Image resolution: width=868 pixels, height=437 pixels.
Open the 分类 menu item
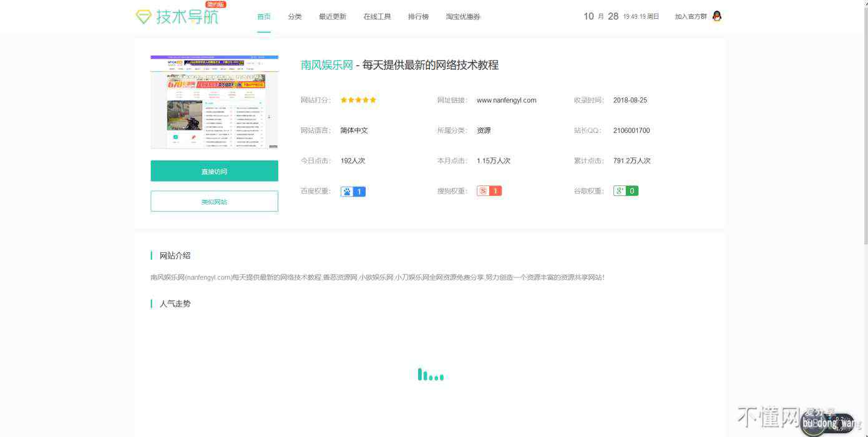[295, 17]
